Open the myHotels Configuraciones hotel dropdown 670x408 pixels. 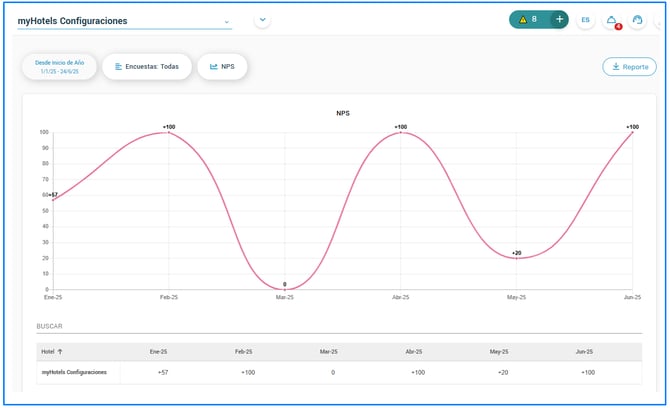coord(124,21)
